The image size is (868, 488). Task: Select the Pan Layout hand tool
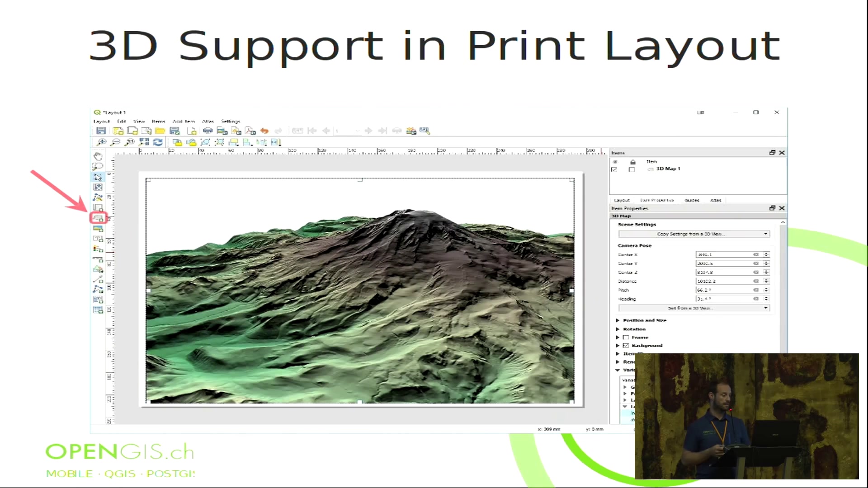pos(98,156)
